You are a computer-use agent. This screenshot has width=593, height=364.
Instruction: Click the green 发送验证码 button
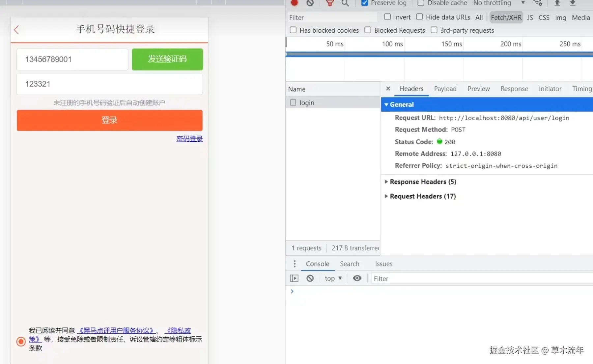click(x=167, y=59)
